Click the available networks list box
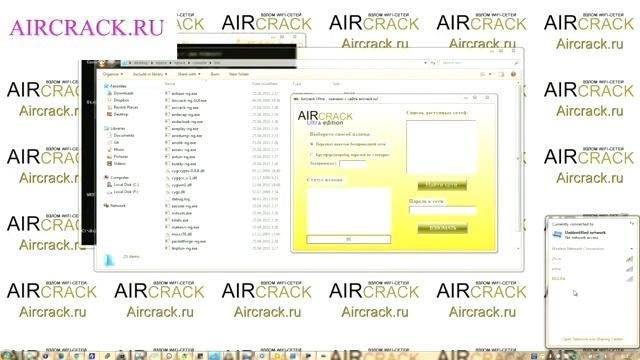Screen dimensions: 640x360 [441, 147]
